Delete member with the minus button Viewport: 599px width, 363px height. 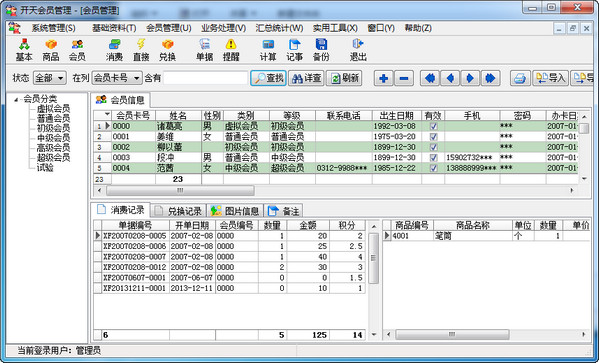coord(404,78)
